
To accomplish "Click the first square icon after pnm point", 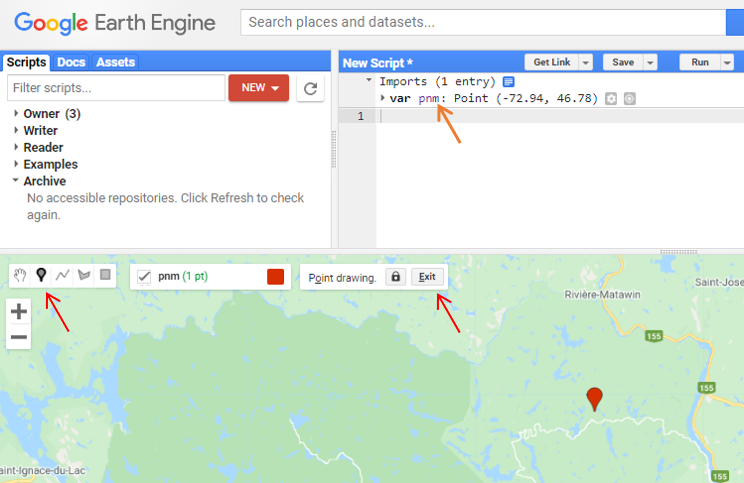I will click(x=611, y=99).
